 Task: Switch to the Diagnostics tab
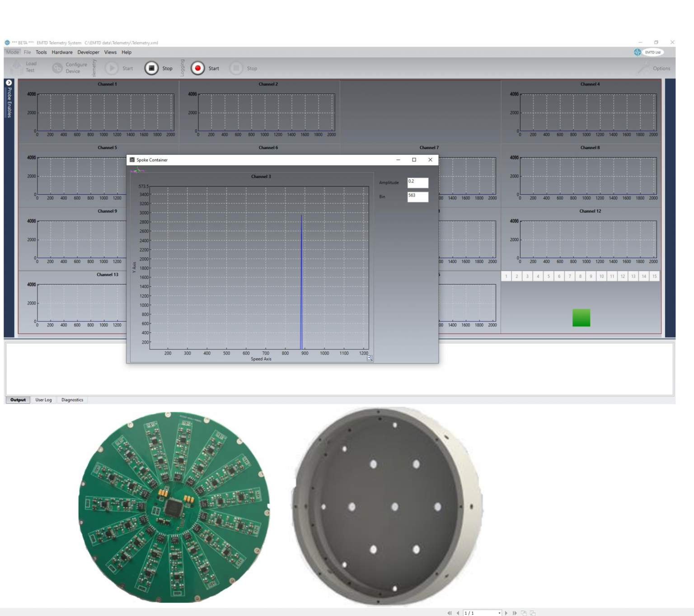pos(72,400)
